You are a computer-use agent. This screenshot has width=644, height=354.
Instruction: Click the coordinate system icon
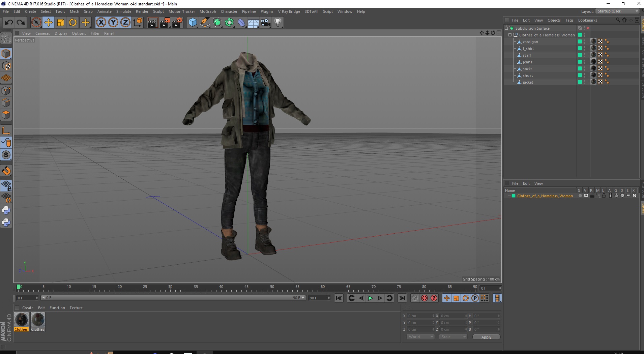[138, 23]
